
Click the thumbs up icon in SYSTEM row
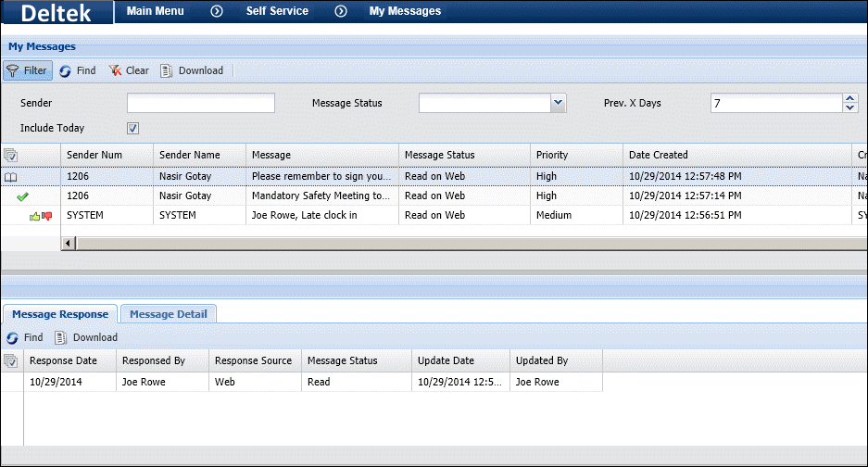[x=35, y=216]
